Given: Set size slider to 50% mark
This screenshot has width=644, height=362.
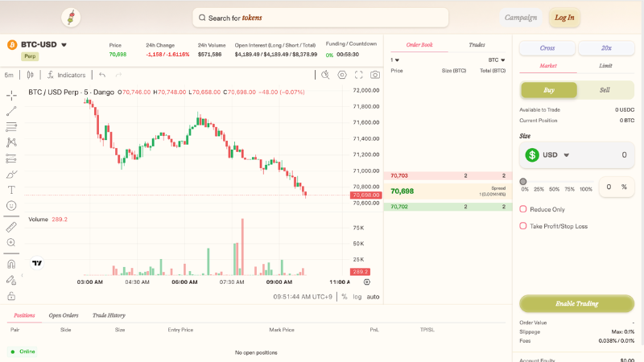Looking at the screenshot, I should (555, 189).
